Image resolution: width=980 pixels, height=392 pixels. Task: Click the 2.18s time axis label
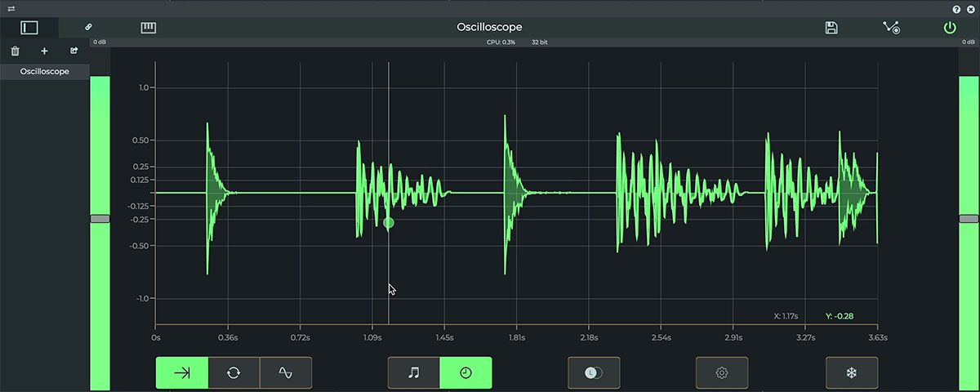click(589, 336)
